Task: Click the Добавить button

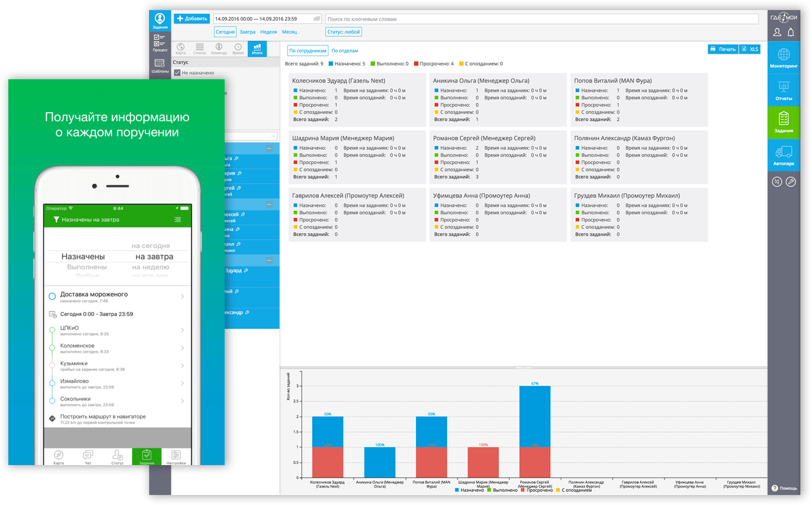Action: click(x=192, y=18)
